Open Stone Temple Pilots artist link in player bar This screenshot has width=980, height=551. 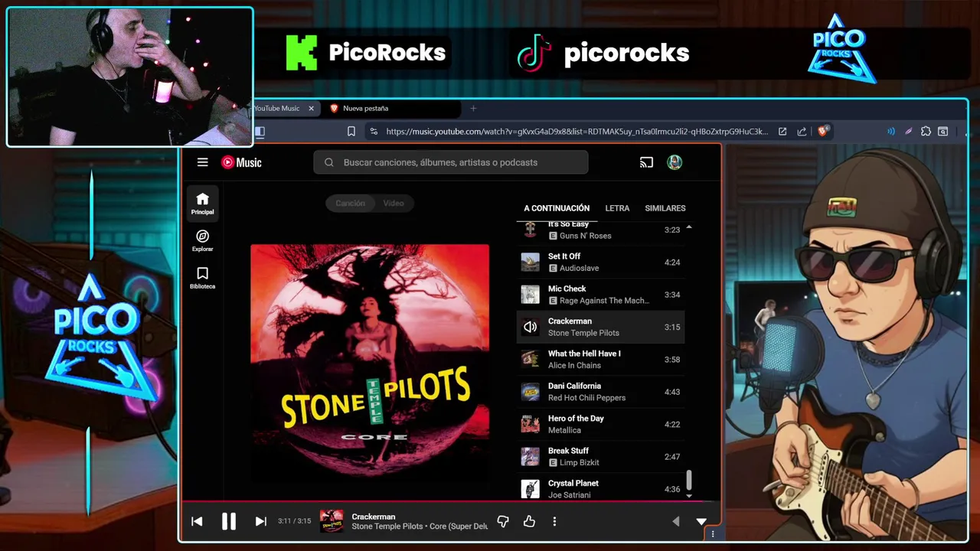[387, 527]
